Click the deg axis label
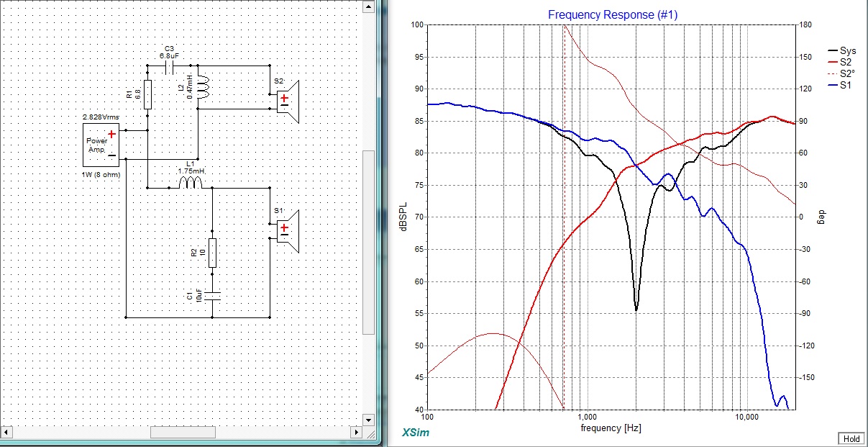The image size is (868, 447). click(821, 217)
